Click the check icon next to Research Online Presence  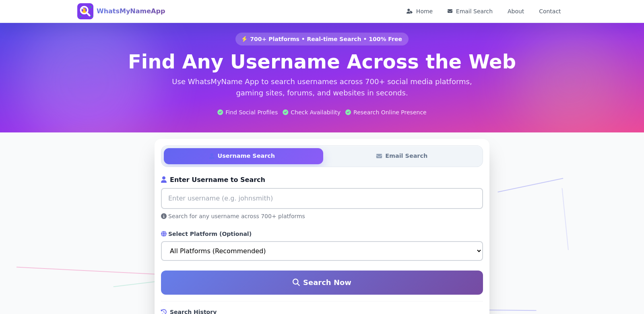point(348,112)
